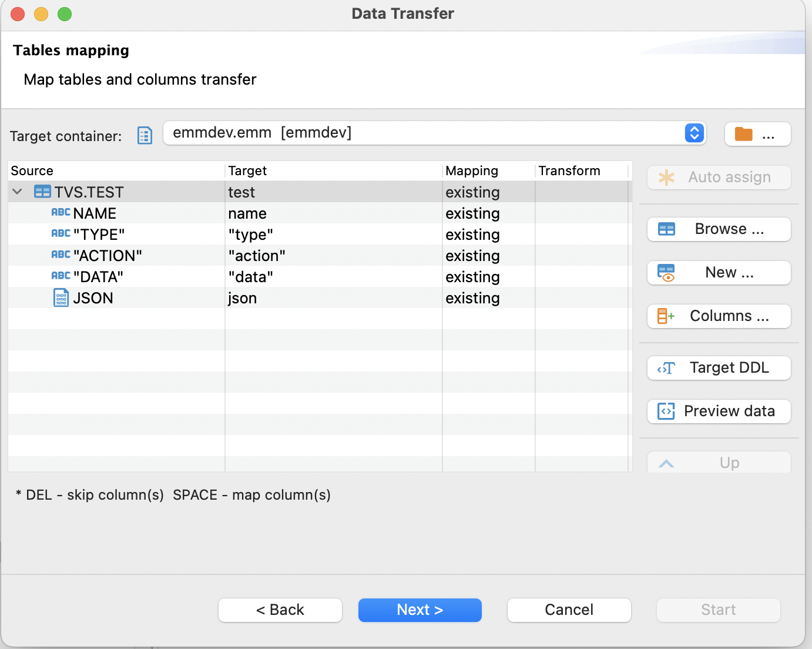The height and width of the screenshot is (649, 812).
Task: Cancel the data transfer wizard
Action: [568, 610]
